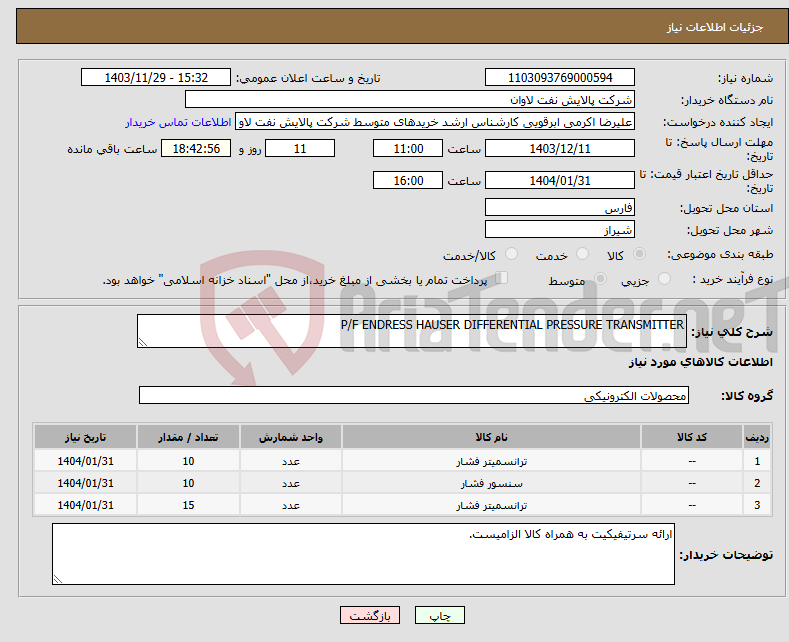Select the کالا/خدمت radio button
The width and height of the screenshot is (789, 642).
point(511,254)
